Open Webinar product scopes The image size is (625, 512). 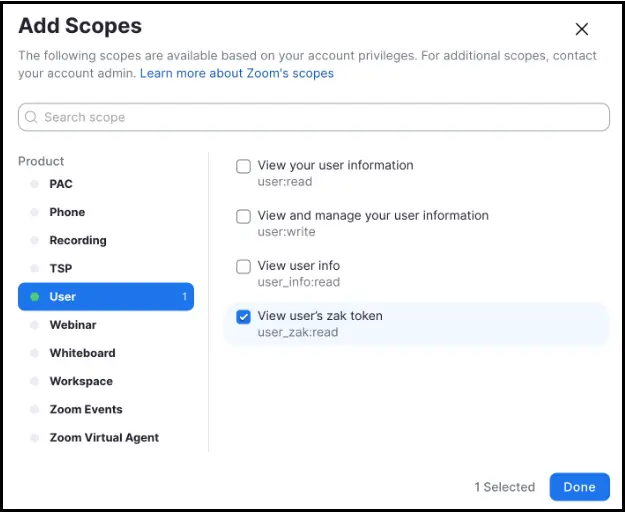[71, 325]
